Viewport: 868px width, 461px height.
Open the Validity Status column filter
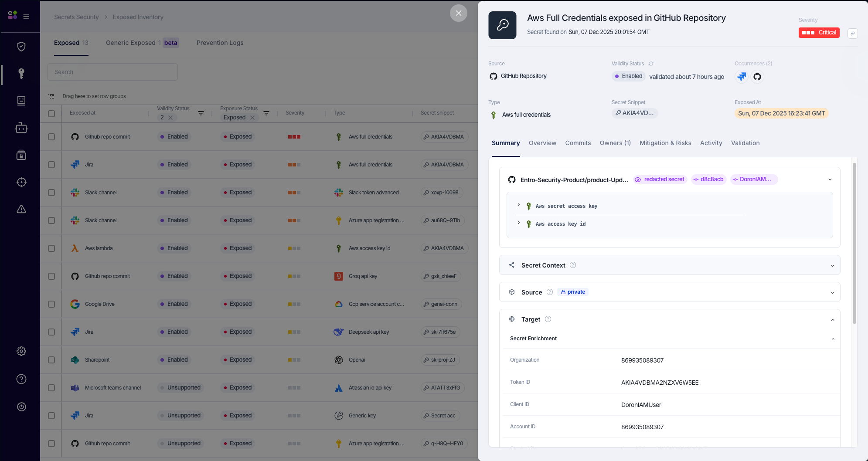(201, 113)
